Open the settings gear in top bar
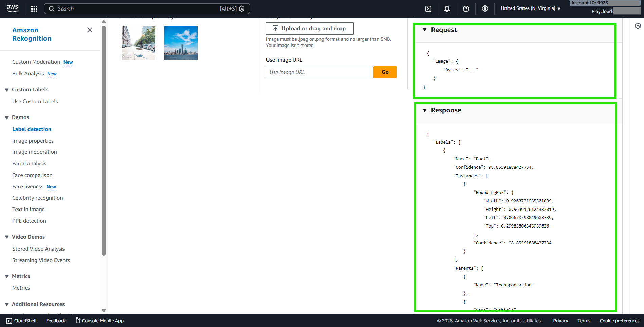Viewport: 644px width, 327px height. tap(485, 9)
